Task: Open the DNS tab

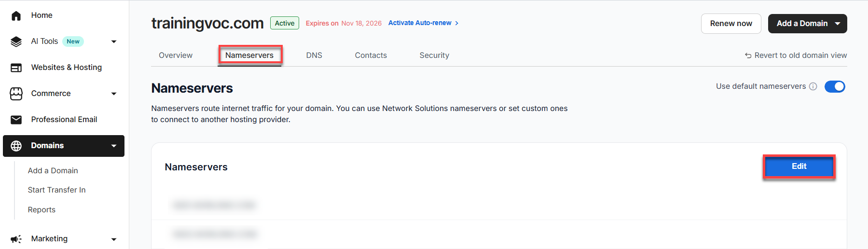Action: click(314, 55)
